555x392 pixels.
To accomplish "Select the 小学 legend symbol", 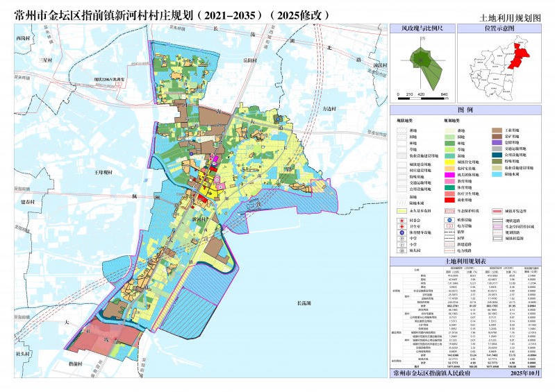I will [401, 245].
